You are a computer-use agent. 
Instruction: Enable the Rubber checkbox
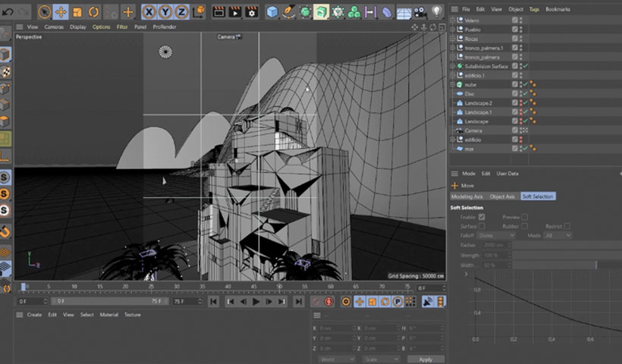coord(525,226)
